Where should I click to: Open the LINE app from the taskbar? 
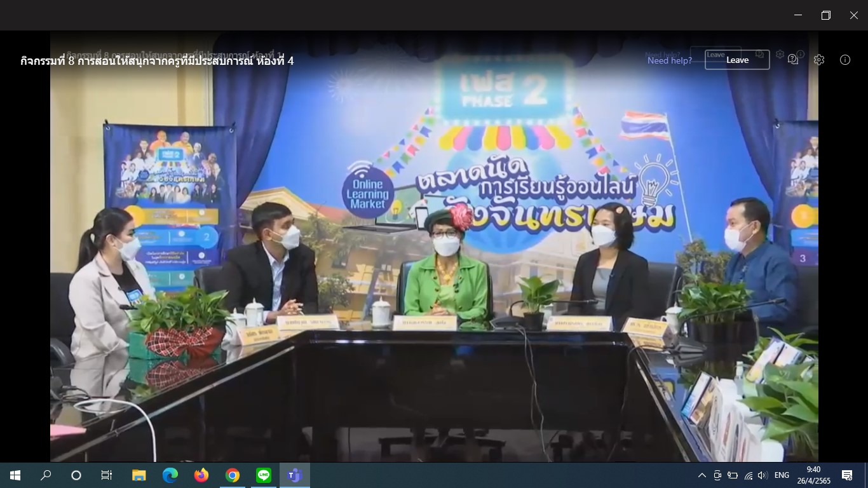pos(264,475)
